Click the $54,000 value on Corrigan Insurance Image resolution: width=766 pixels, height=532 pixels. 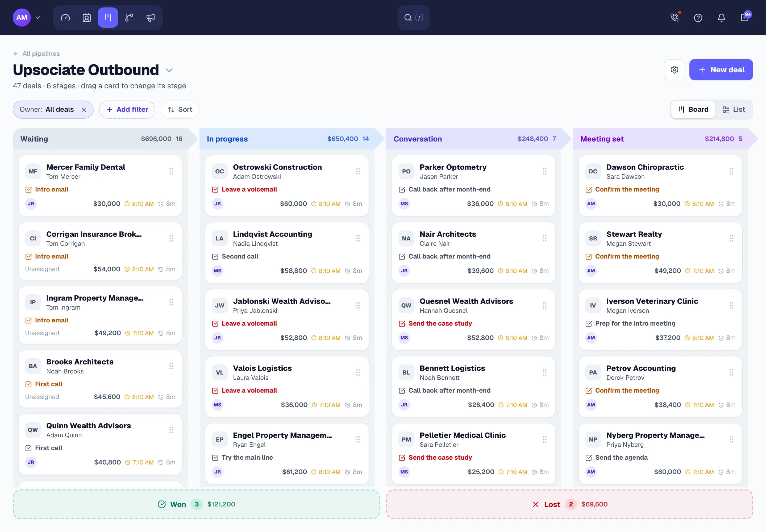tap(107, 269)
